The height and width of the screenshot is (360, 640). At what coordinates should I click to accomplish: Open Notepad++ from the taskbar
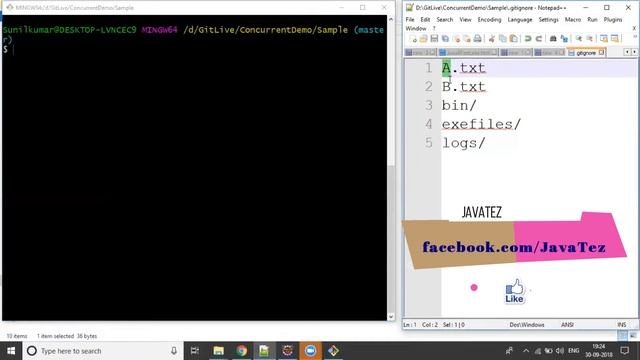point(264,351)
